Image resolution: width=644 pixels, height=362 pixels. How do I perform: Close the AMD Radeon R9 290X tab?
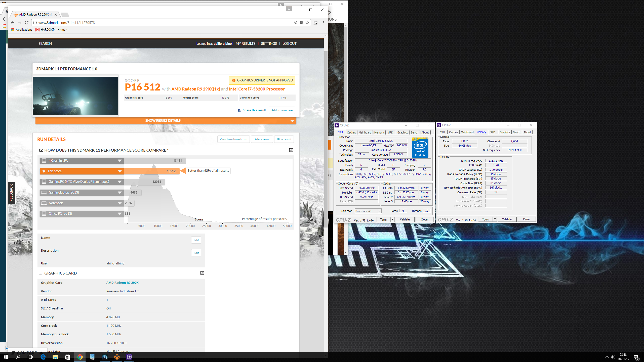(56, 15)
